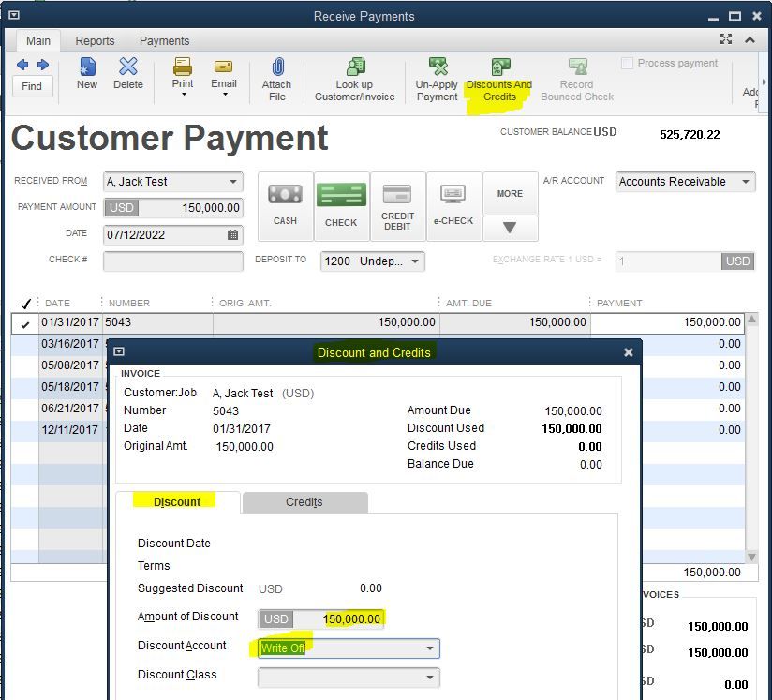Click Record Bounced Check icon
The image size is (772, 700).
click(x=577, y=67)
